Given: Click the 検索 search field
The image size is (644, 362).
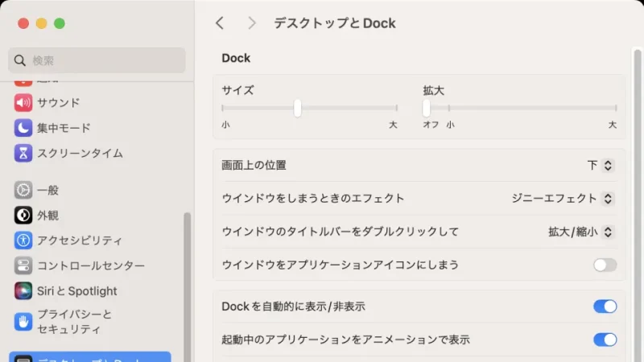Looking at the screenshot, I should pyautogui.click(x=97, y=60).
